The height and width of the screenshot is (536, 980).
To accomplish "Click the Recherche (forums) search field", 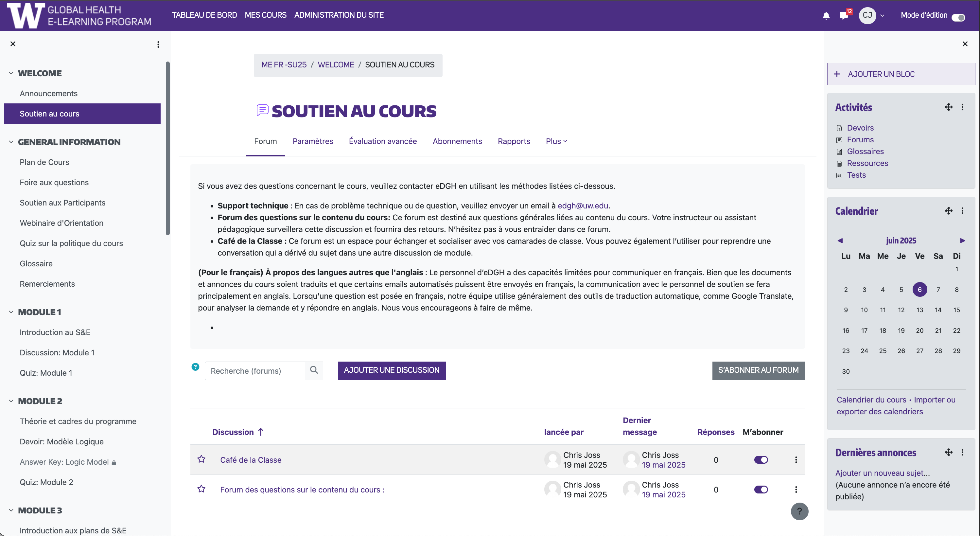I will pos(254,371).
